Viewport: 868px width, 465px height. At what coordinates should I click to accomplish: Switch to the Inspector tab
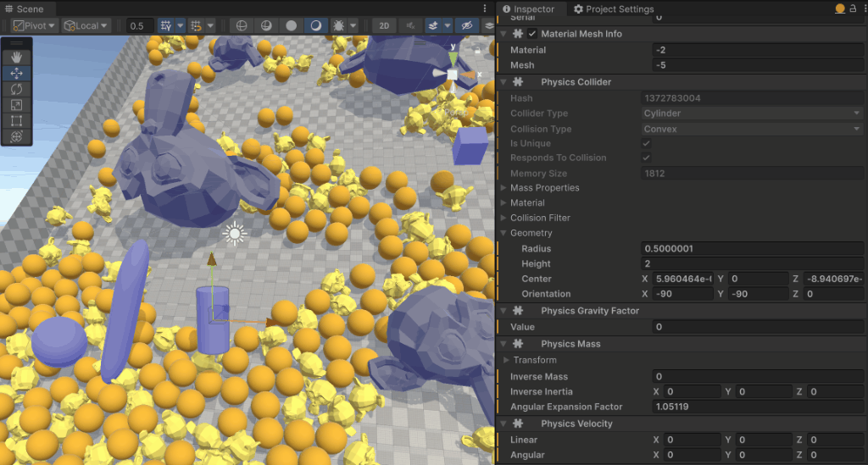click(x=530, y=8)
